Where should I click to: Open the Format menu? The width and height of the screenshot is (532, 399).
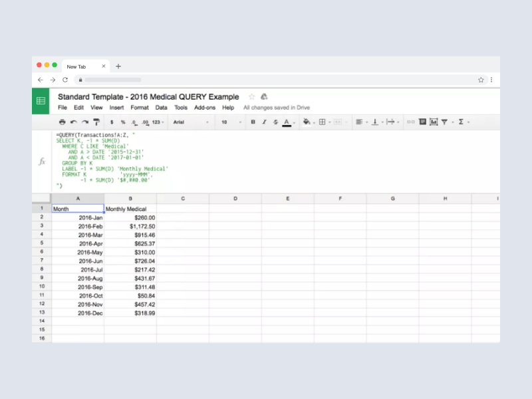140,107
